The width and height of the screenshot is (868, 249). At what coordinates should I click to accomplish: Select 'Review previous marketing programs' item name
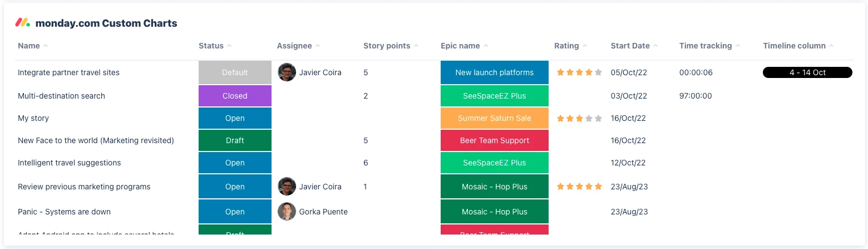click(84, 187)
